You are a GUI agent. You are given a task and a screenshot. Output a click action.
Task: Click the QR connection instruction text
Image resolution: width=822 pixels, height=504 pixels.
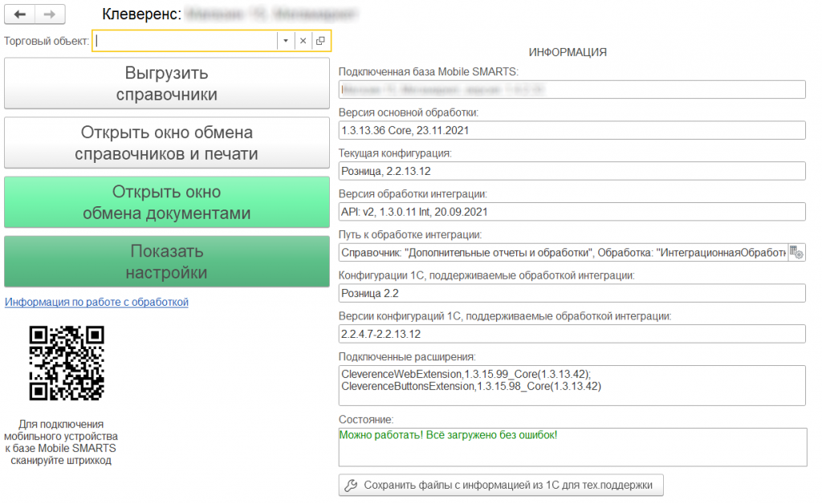61,442
